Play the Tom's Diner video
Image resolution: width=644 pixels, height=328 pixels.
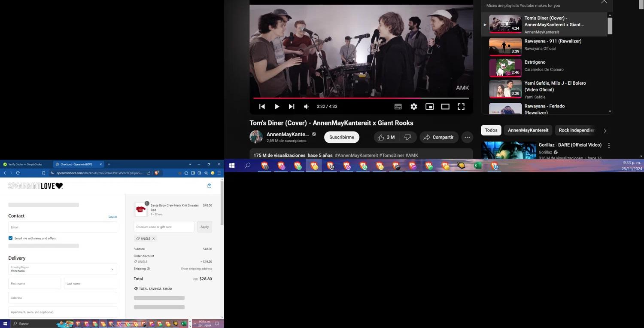click(277, 107)
